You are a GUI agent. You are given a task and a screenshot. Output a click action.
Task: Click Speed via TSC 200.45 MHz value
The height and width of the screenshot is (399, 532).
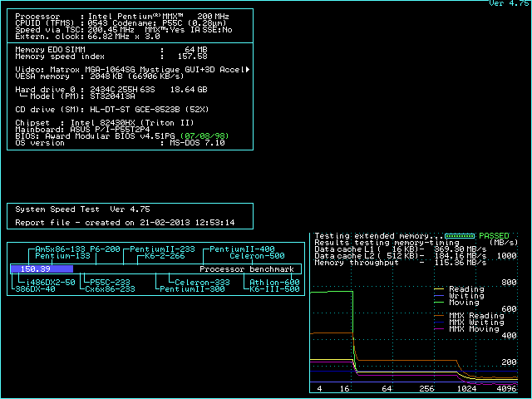[111, 30]
